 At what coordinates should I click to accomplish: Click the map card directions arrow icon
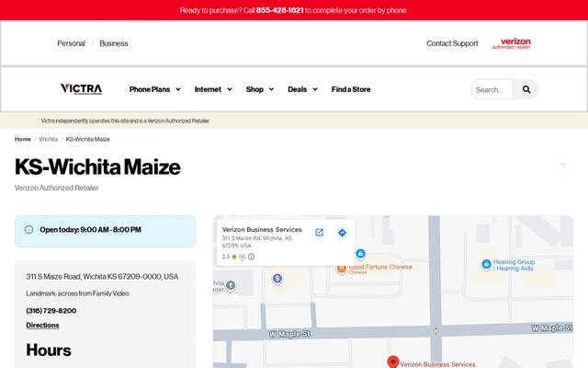342,233
